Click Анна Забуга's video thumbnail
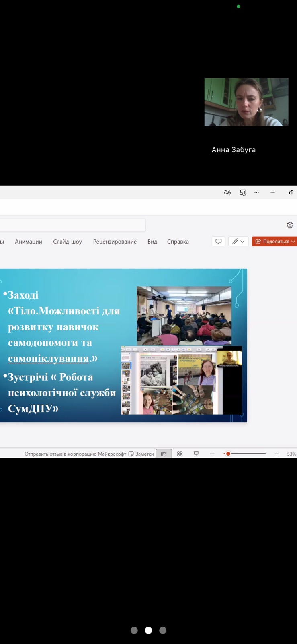Viewport: 297px width, 644px height. 246,102
